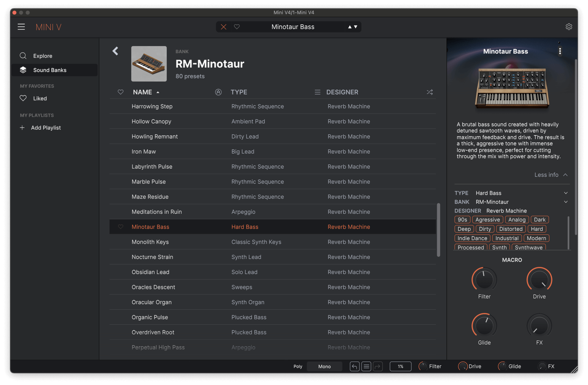Open the Sound Banks section

[50, 70]
